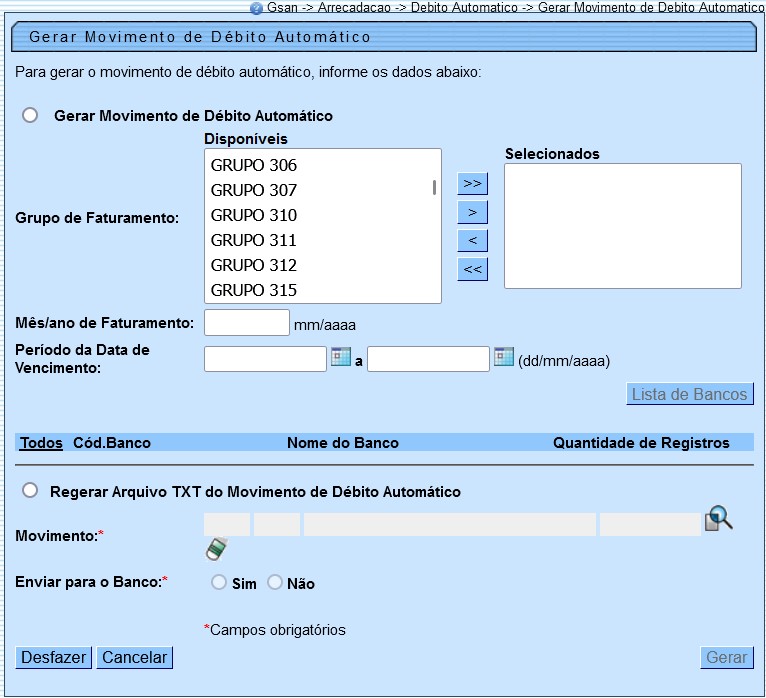Click the eraser icon below Movimento
Viewport: 766px width, 698px height.
point(217,549)
